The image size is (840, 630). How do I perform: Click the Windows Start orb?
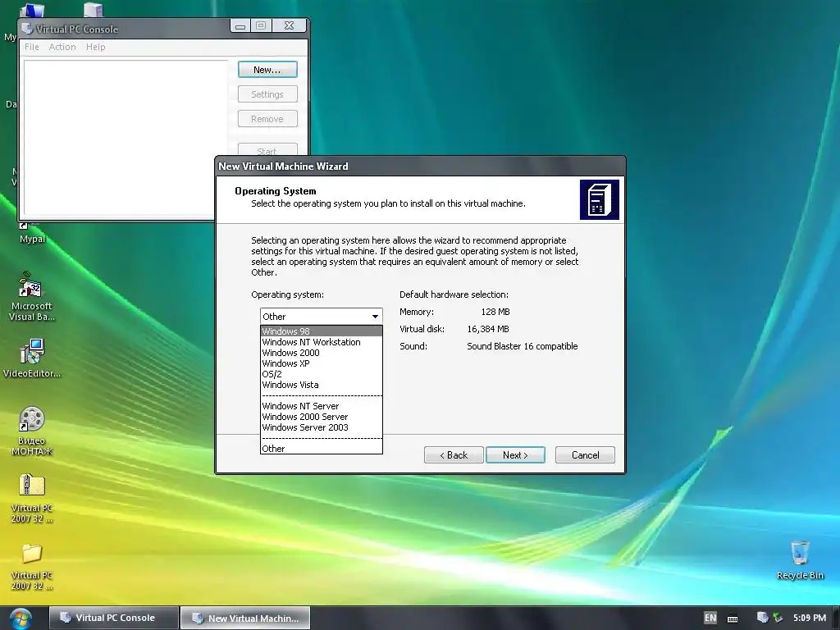point(21,619)
